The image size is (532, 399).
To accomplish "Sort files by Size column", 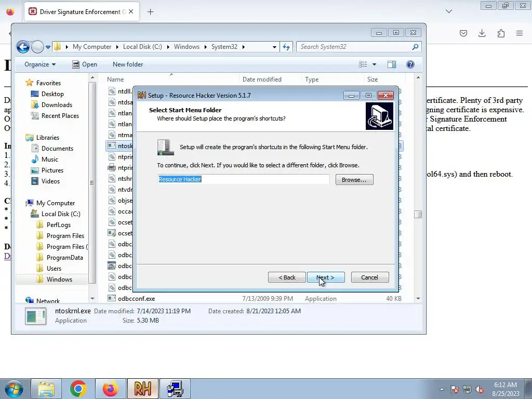I will coord(372,79).
